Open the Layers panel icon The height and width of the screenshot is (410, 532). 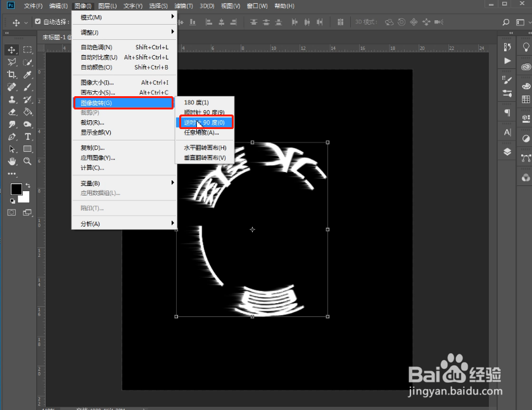[507, 152]
